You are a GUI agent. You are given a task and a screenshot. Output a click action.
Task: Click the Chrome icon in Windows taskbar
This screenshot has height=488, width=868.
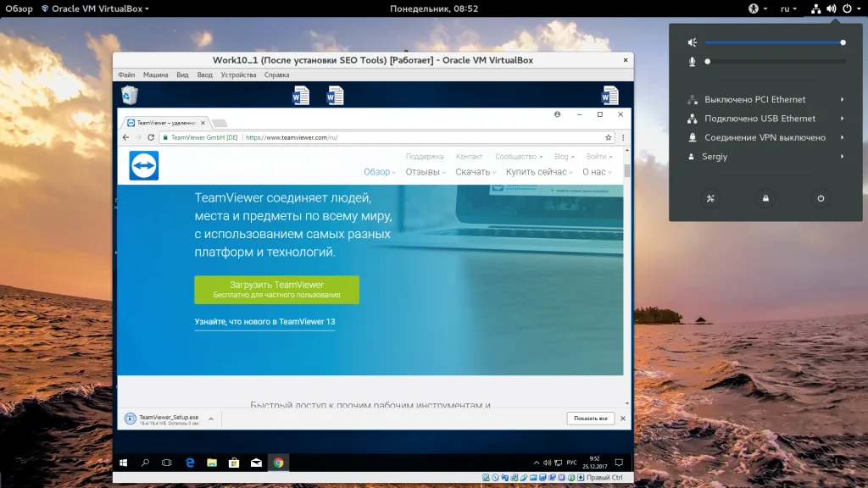(277, 463)
